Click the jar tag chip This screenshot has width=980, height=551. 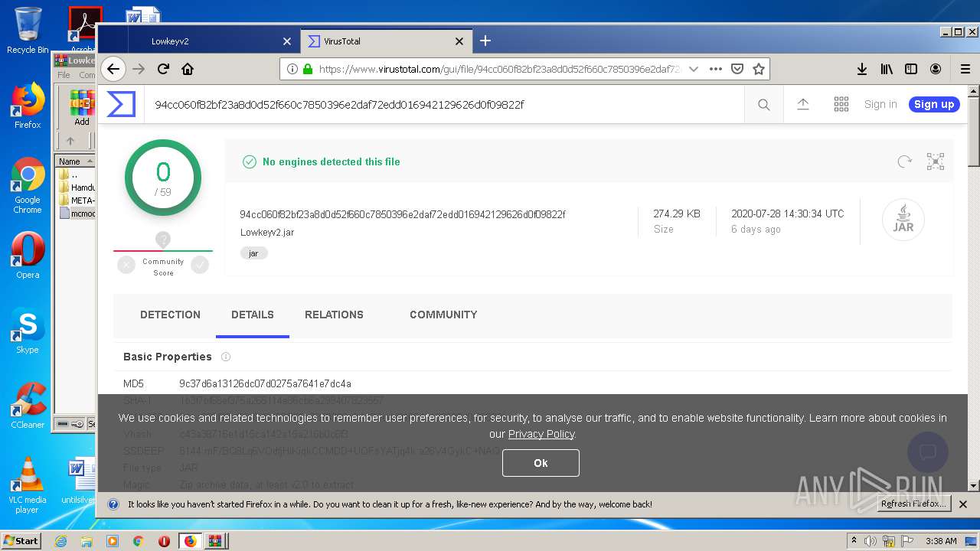click(253, 253)
